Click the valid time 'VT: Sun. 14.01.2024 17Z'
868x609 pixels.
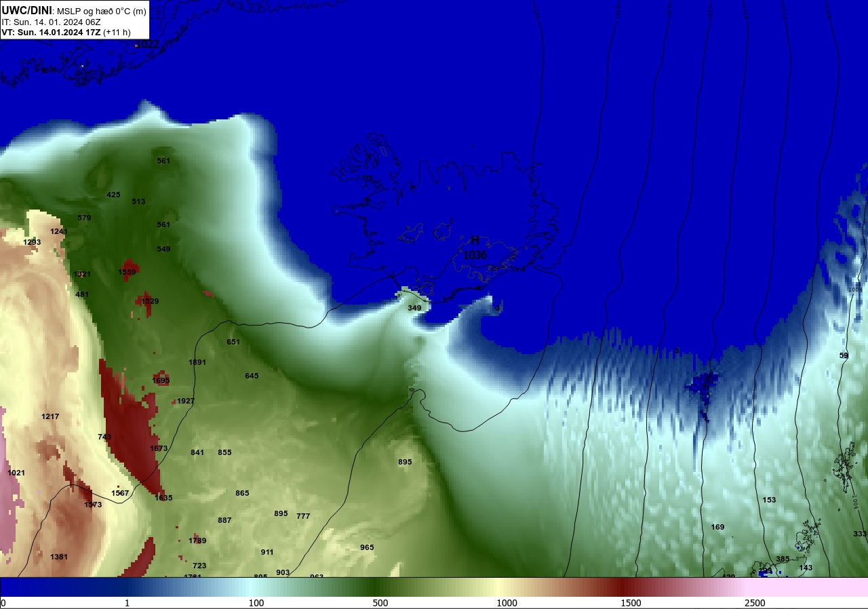(52, 32)
